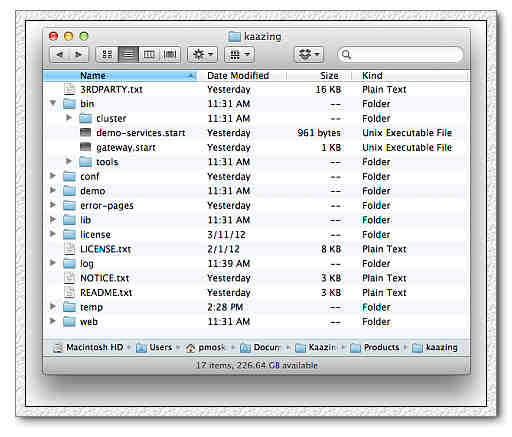
Task: Open the Action gear menu
Action: coord(203,54)
